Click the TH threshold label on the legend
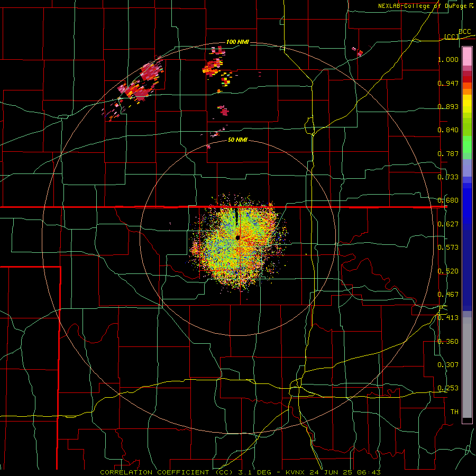Image resolution: width=476 pixels, height=476 pixels. [454, 412]
